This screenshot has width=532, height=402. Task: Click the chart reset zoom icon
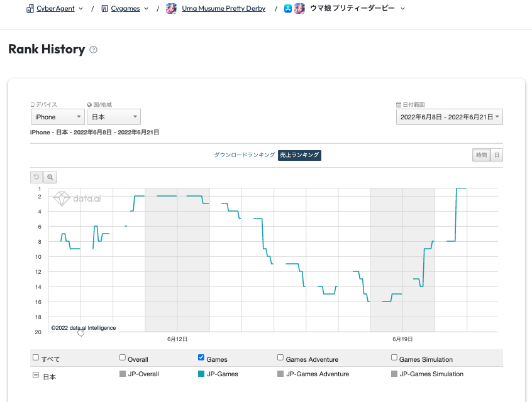tap(36, 178)
